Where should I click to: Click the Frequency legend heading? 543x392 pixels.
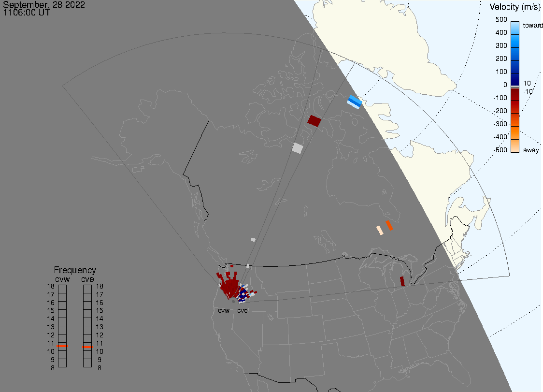tap(75, 270)
